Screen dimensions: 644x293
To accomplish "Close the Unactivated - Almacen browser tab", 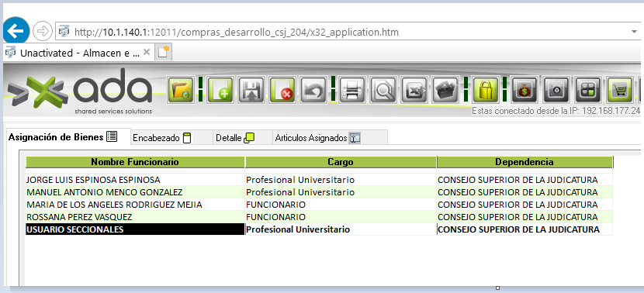I will click(147, 53).
